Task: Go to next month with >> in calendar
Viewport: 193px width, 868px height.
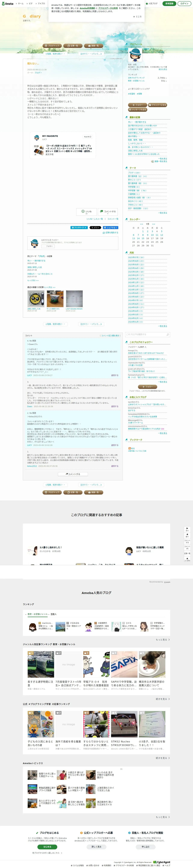Action: (x=153, y=224)
